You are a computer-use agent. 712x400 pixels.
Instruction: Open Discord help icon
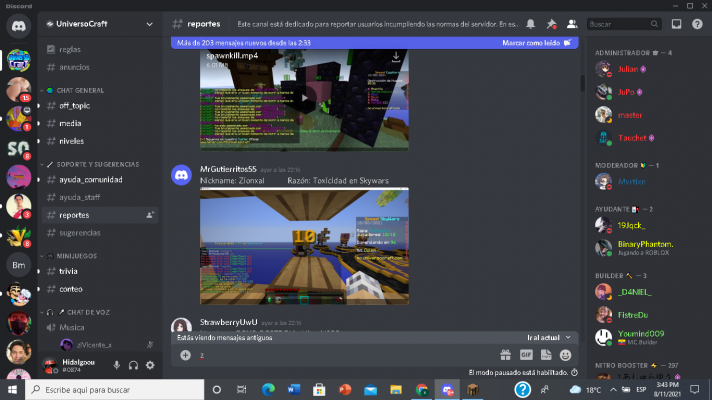tap(697, 23)
